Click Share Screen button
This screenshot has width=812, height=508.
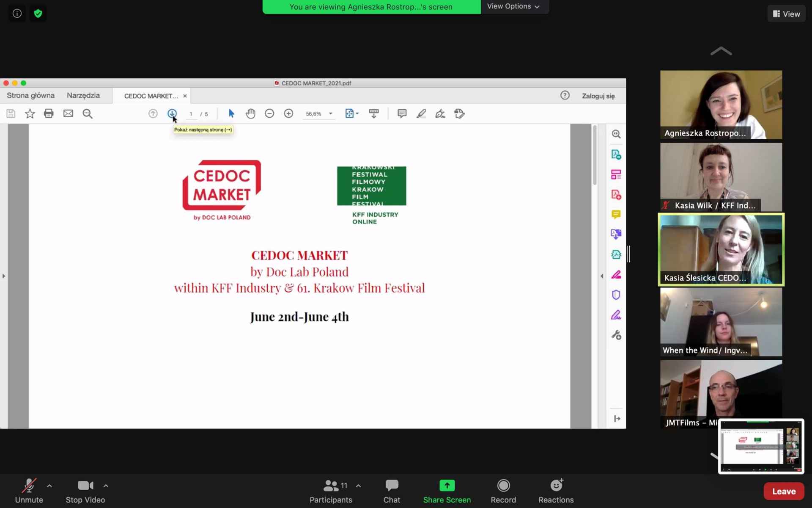pyautogui.click(x=447, y=491)
